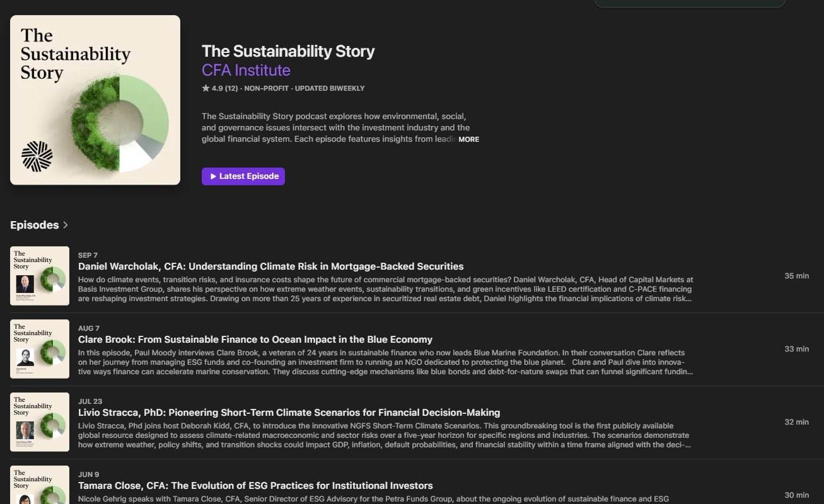Play the podcast's Latest Episode
The height and width of the screenshot is (504, 824).
click(243, 176)
